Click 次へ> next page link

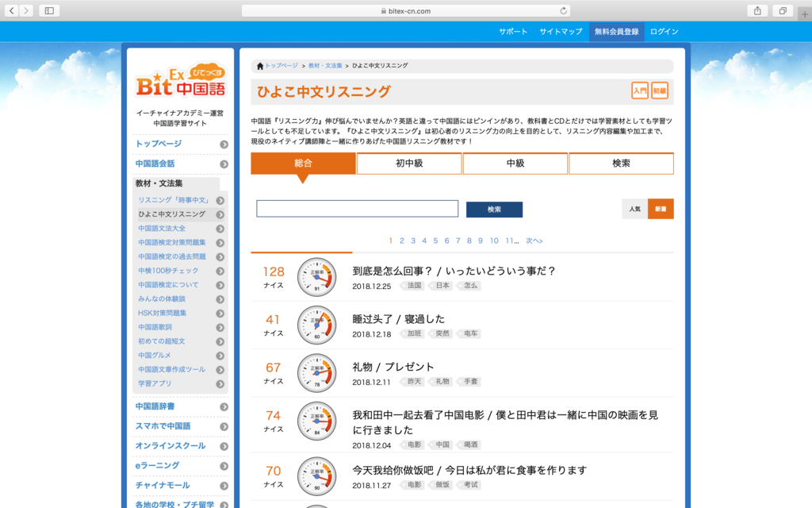(x=534, y=241)
